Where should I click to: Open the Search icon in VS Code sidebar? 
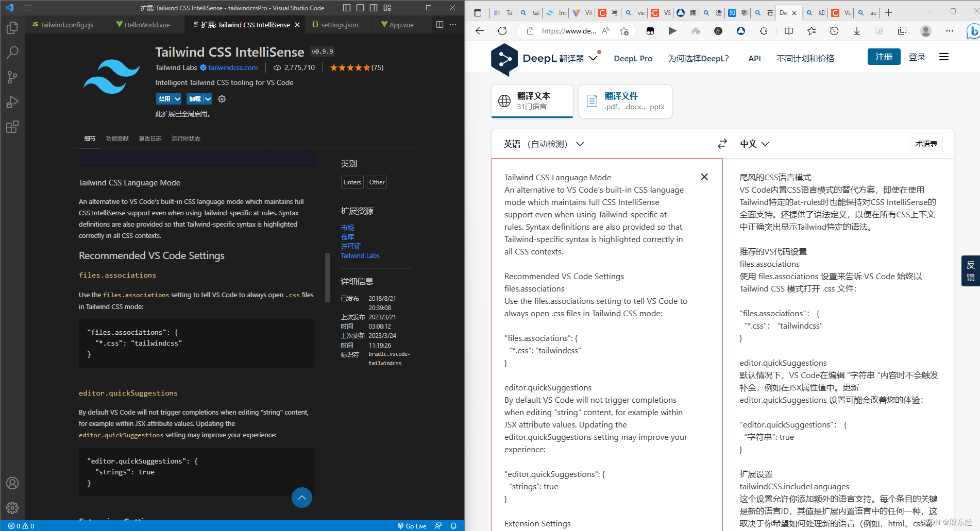tap(12, 52)
